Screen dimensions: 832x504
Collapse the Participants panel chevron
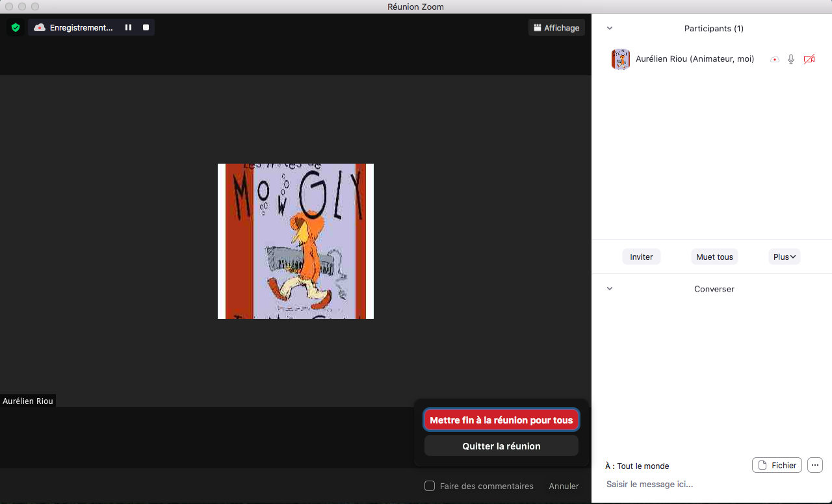[x=610, y=29]
